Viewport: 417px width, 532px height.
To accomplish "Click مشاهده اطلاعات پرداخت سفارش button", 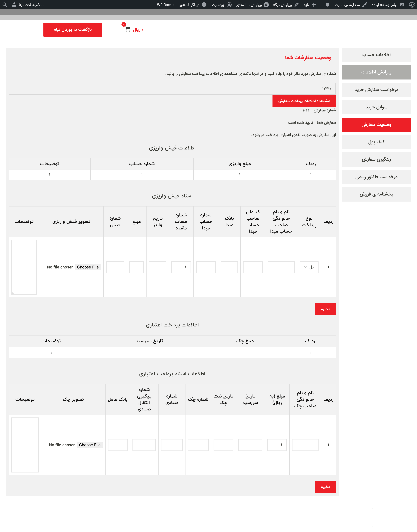I will (x=304, y=101).
